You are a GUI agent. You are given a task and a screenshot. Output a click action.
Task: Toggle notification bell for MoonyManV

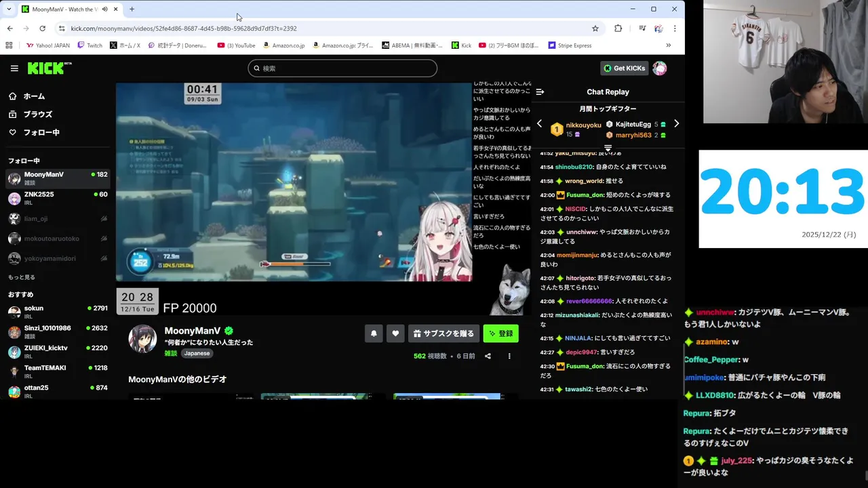(x=374, y=333)
